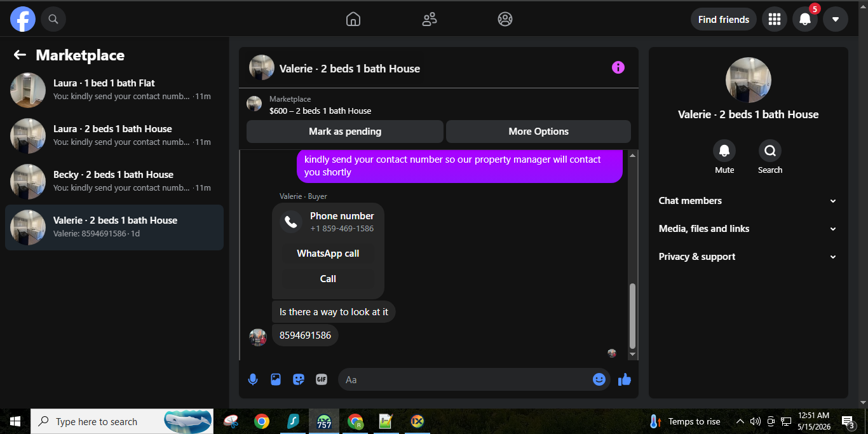Mute the conversation with bell icon

(x=724, y=151)
